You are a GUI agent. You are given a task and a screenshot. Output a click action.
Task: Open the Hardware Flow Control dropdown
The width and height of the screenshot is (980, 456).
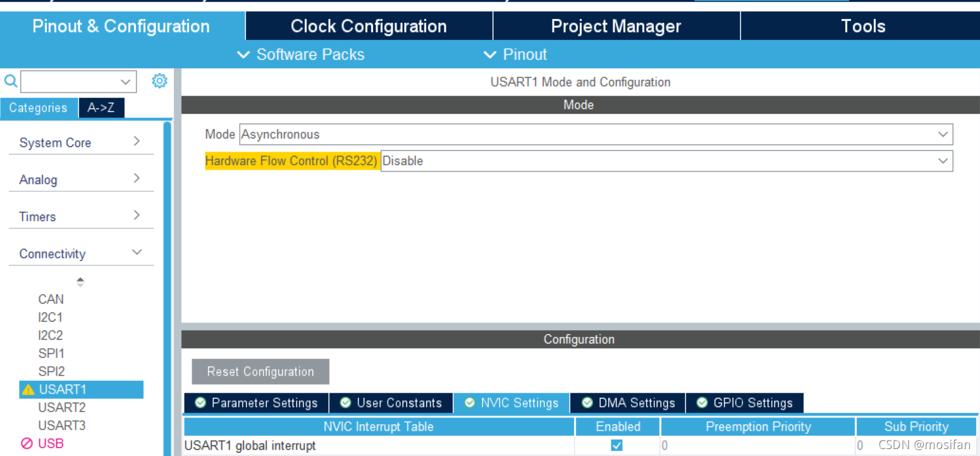click(943, 161)
